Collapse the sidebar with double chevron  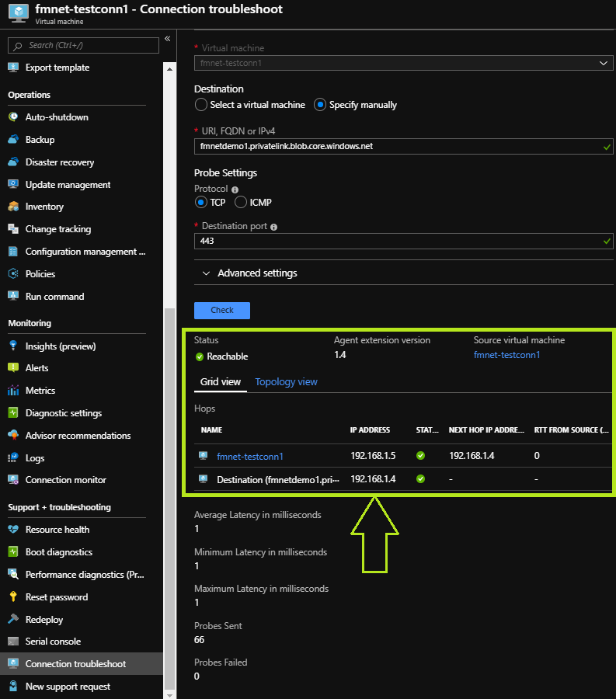168,39
